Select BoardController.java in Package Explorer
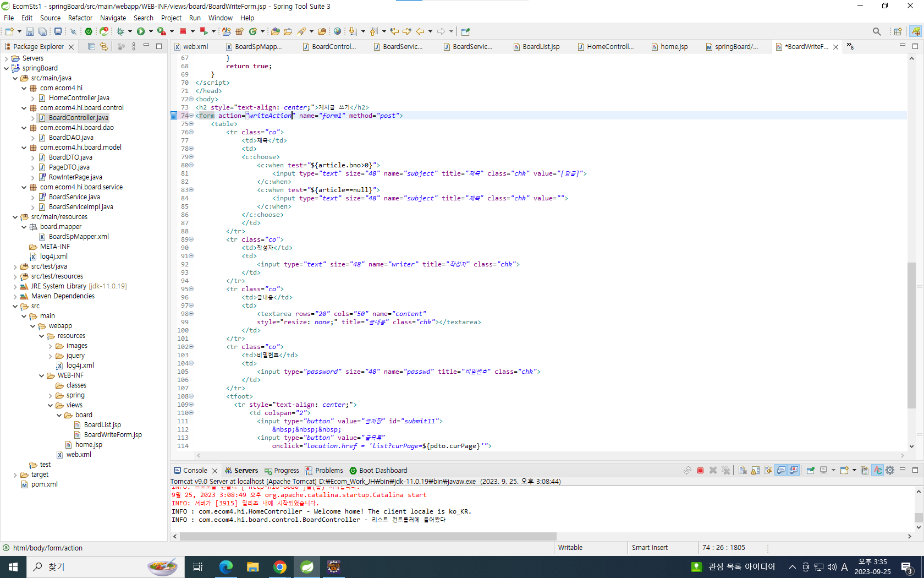 [x=79, y=118]
